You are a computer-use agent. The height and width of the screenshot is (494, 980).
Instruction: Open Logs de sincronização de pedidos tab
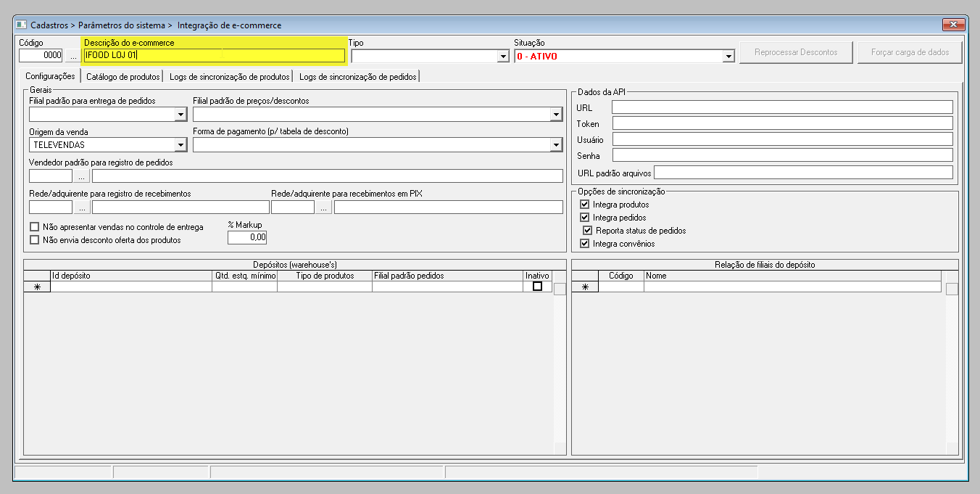click(357, 76)
